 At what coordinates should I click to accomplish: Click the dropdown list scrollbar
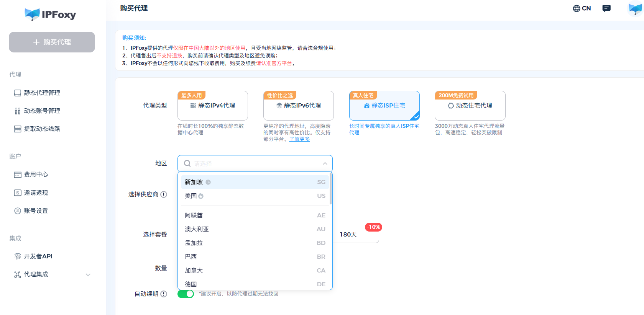point(330,189)
